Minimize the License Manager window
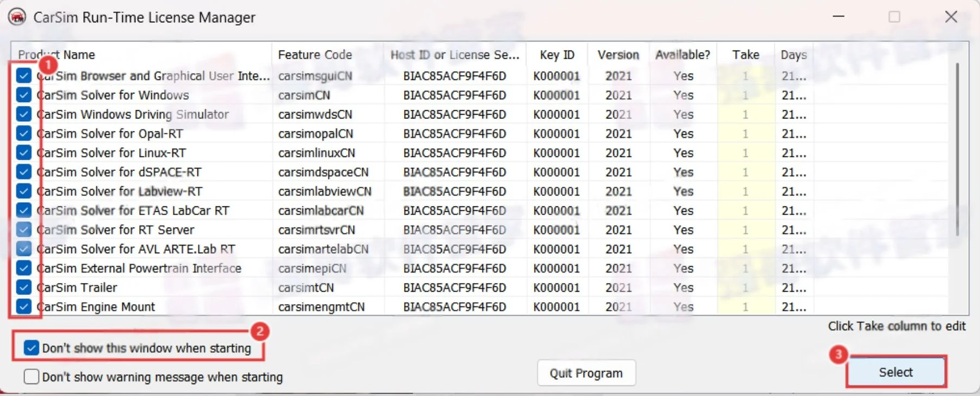This screenshot has width=980, height=396. pos(839,16)
